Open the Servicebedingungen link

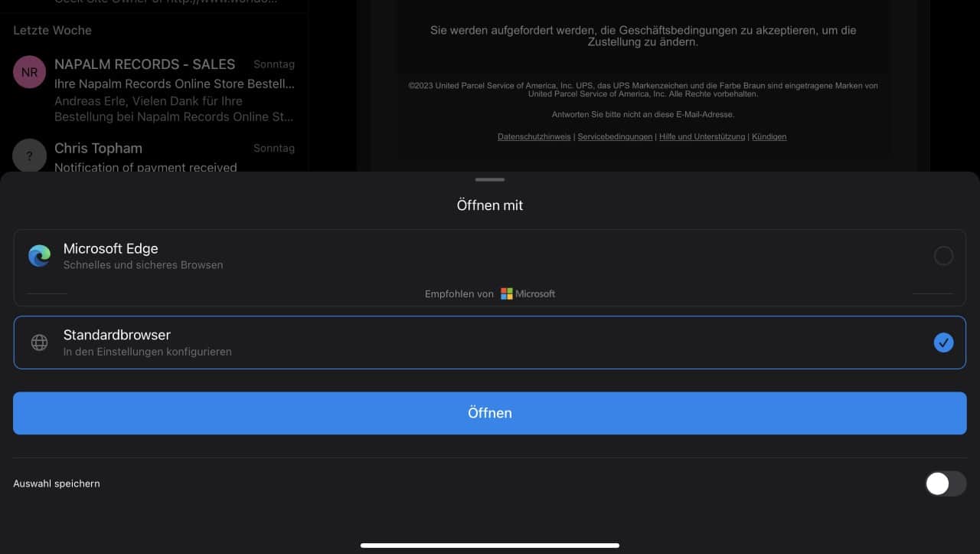pos(615,137)
